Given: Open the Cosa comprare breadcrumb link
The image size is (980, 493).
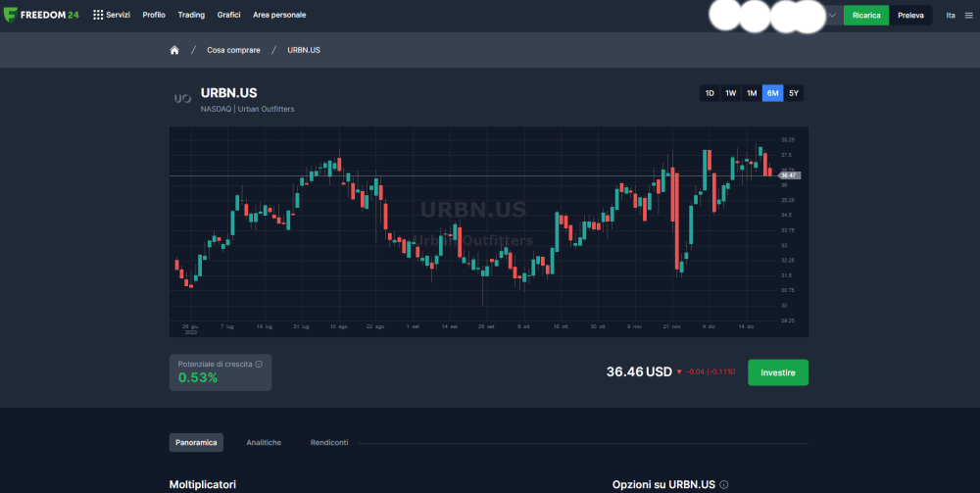Looking at the screenshot, I should tap(234, 50).
